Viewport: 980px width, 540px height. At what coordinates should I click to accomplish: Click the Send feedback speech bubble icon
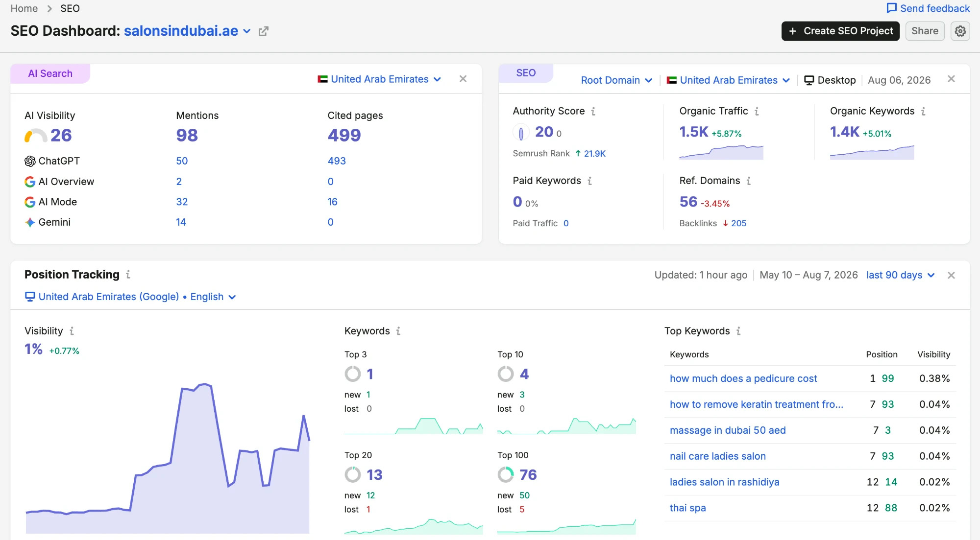coord(891,8)
